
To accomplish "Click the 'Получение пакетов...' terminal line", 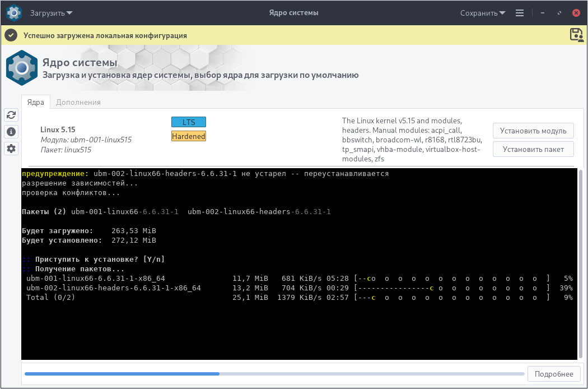I will click(73, 269).
